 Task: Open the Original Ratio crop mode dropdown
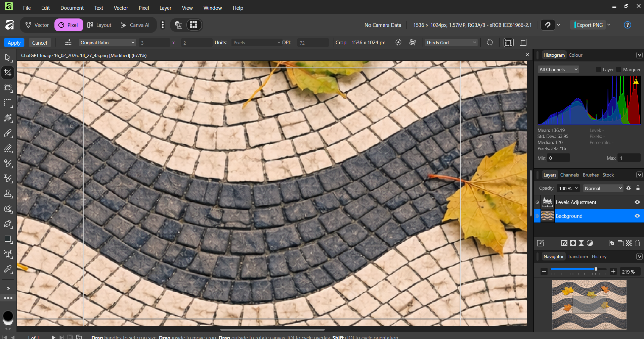pos(107,43)
